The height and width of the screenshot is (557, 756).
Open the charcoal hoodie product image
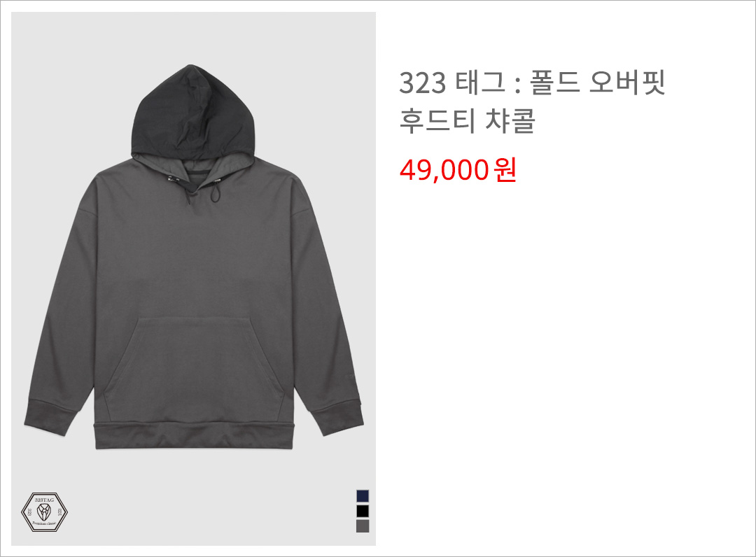pyautogui.click(x=193, y=278)
